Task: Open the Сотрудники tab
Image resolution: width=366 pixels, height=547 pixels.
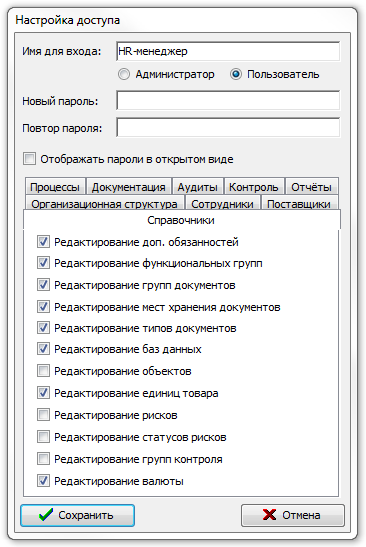Action: click(x=223, y=203)
